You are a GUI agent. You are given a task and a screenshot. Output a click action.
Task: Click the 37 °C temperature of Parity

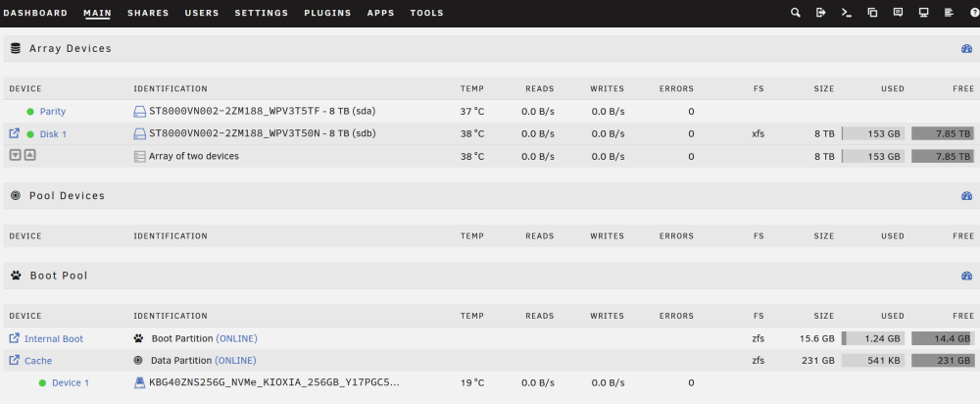[x=472, y=112]
